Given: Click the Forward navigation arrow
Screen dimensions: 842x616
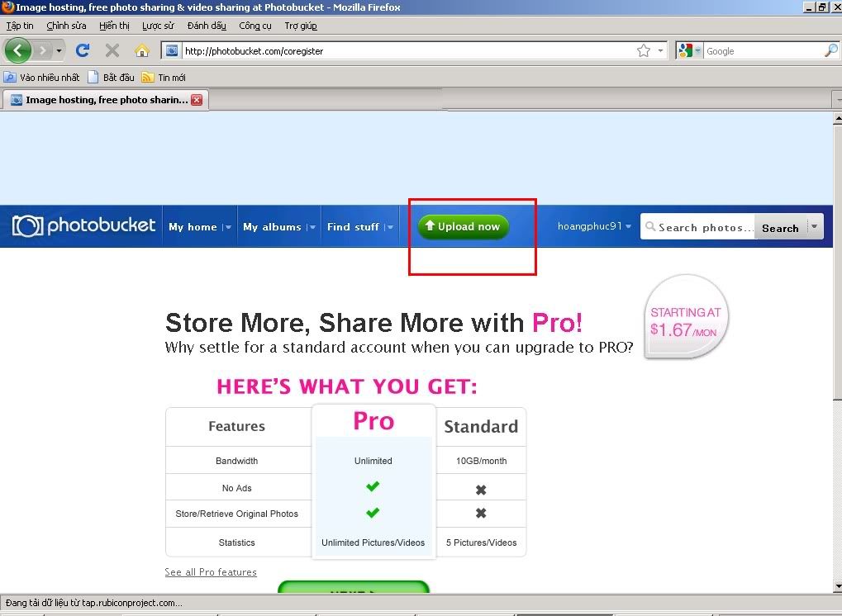Looking at the screenshot, I should pos(42,51).
